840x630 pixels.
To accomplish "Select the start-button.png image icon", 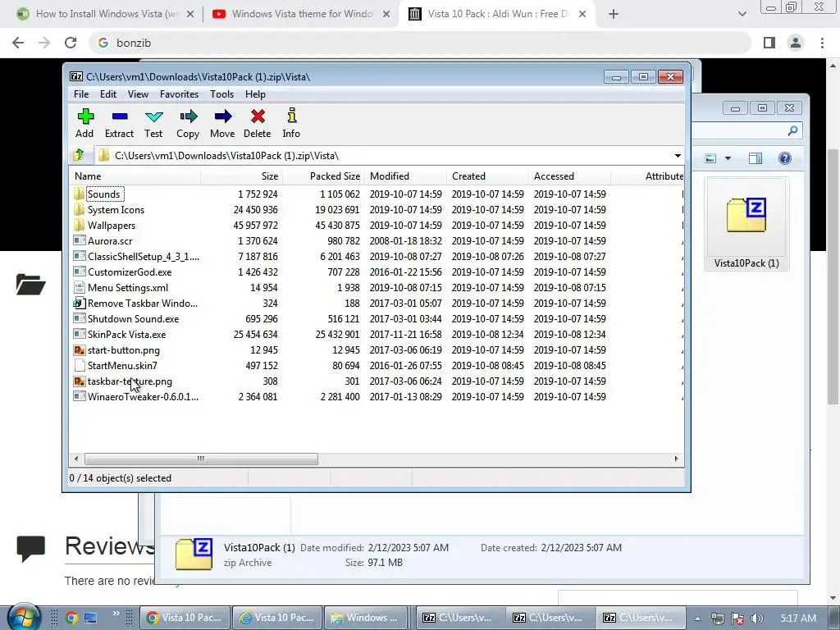I will coord(80,349).
